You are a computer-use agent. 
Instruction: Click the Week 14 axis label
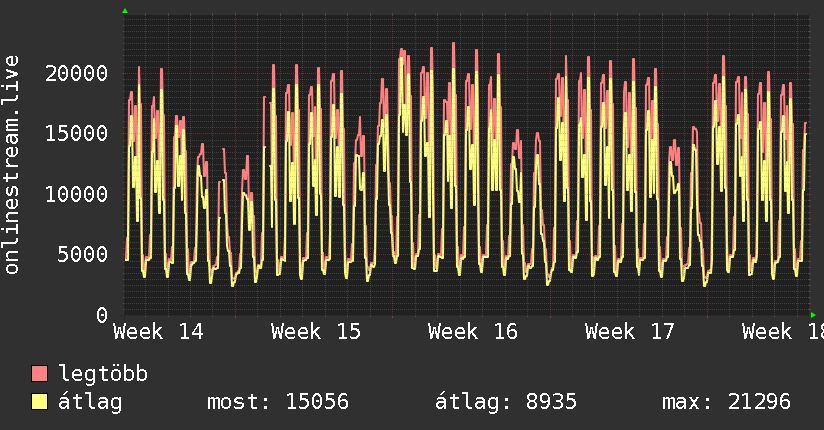coord(158,332)
